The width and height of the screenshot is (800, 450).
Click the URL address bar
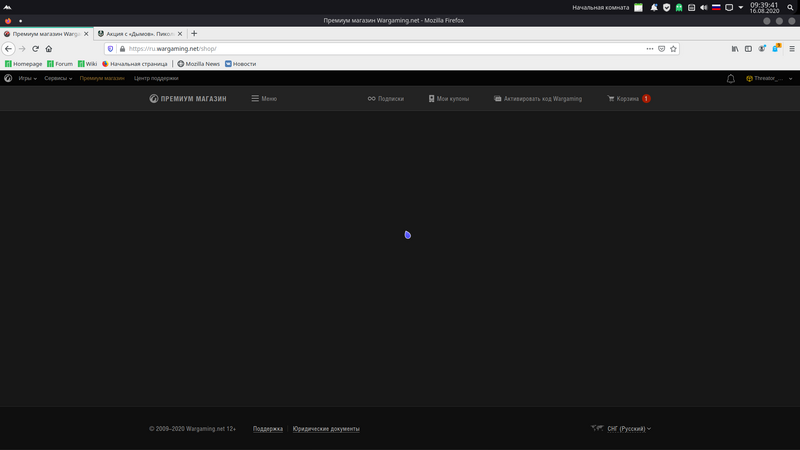point(380,49)
